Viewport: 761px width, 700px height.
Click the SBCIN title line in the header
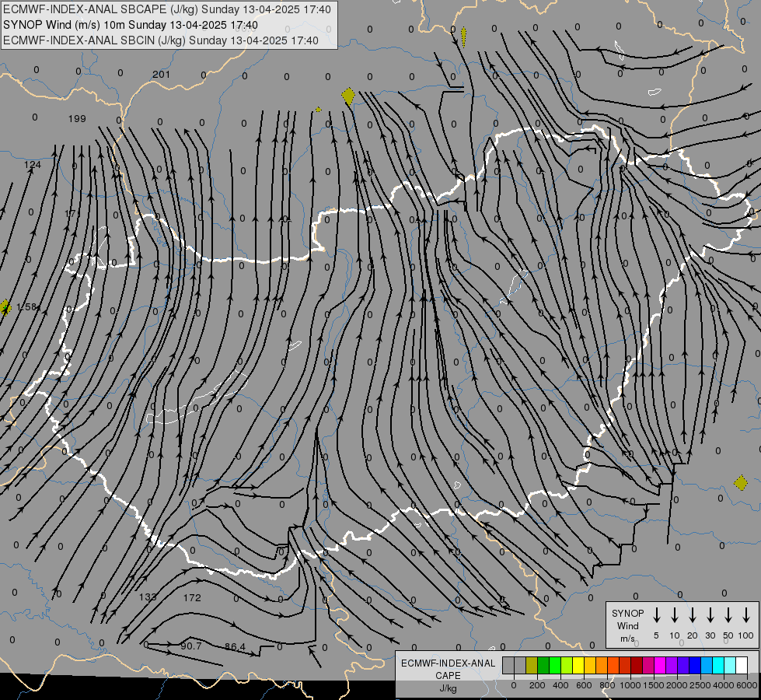click(161, 40)
